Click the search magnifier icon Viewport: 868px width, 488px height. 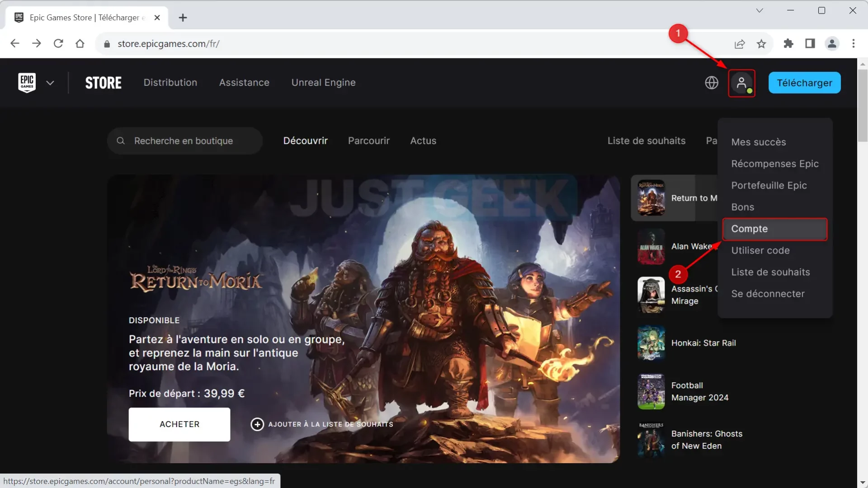pyautogui.click(x=121, y=141)
